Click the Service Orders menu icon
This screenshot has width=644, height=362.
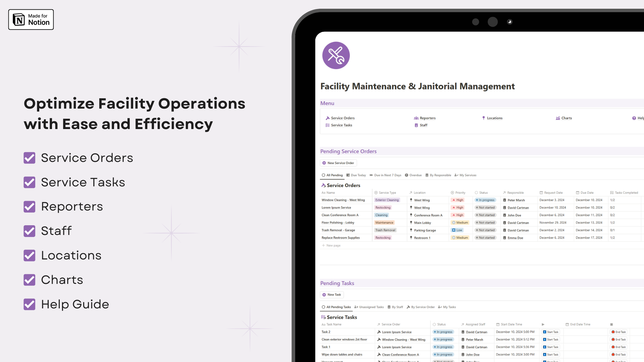[x=328, y=118]
